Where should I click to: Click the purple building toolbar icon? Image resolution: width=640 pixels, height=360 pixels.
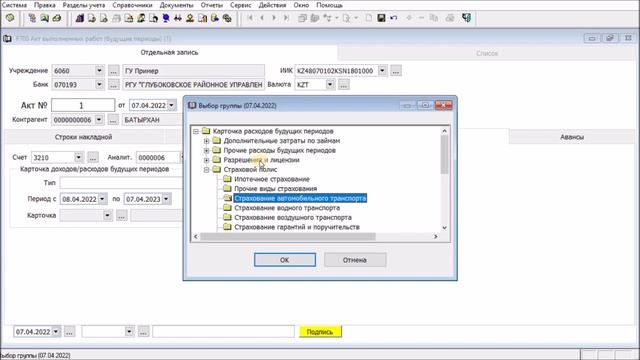[80, 18]
